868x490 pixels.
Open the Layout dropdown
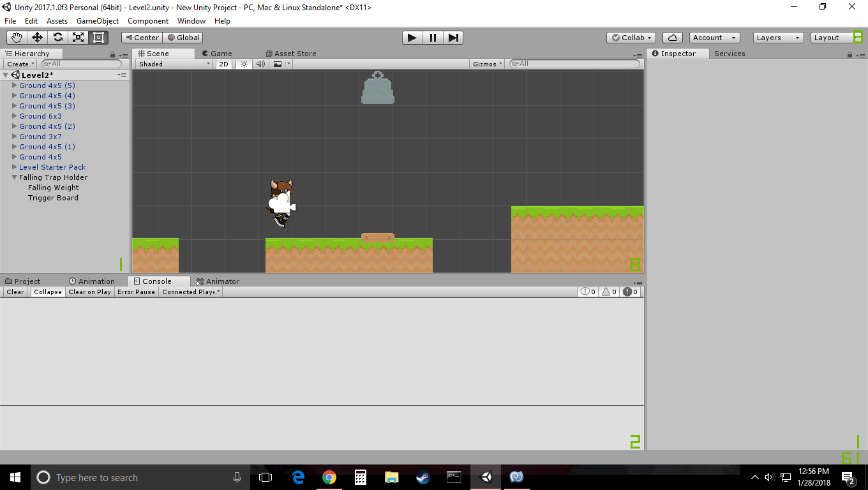tap(836, 38)
